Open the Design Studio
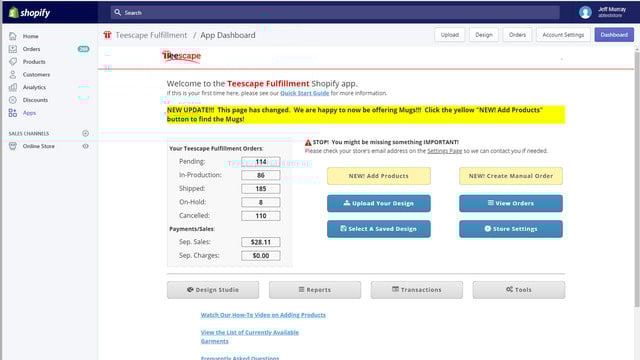This screenshot has height=360, width=640. (x=213, y=290)
